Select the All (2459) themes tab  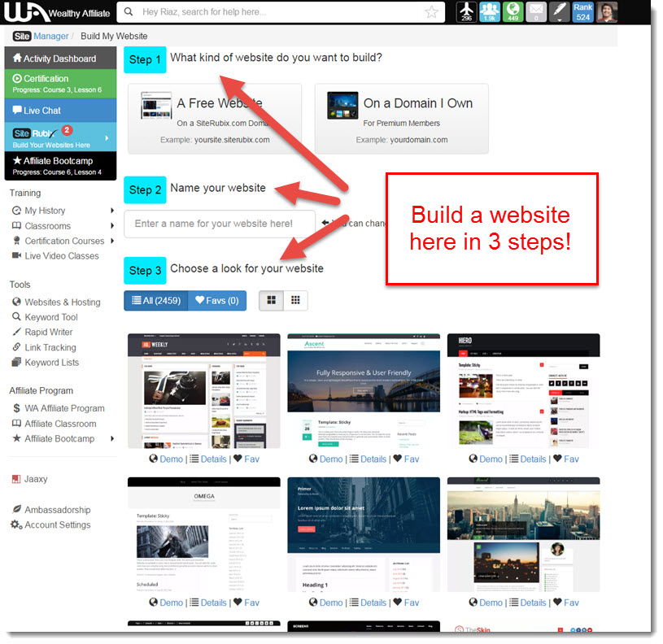point(155,300)
